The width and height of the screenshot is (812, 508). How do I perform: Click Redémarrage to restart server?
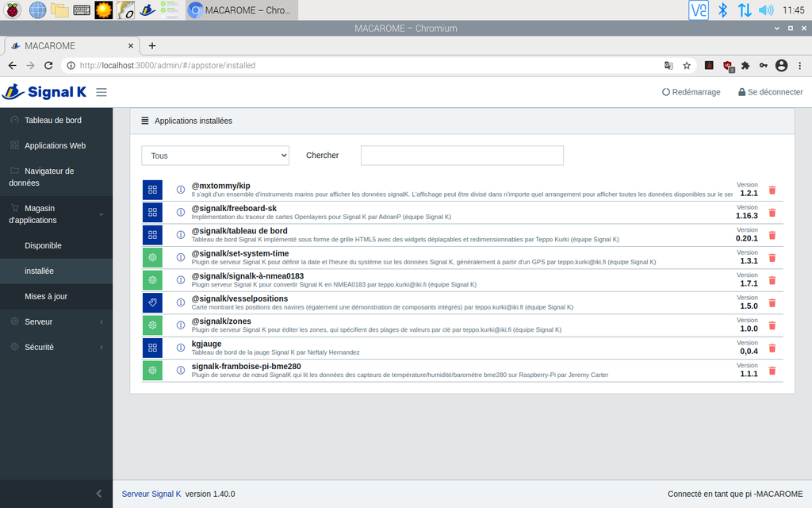691,92
